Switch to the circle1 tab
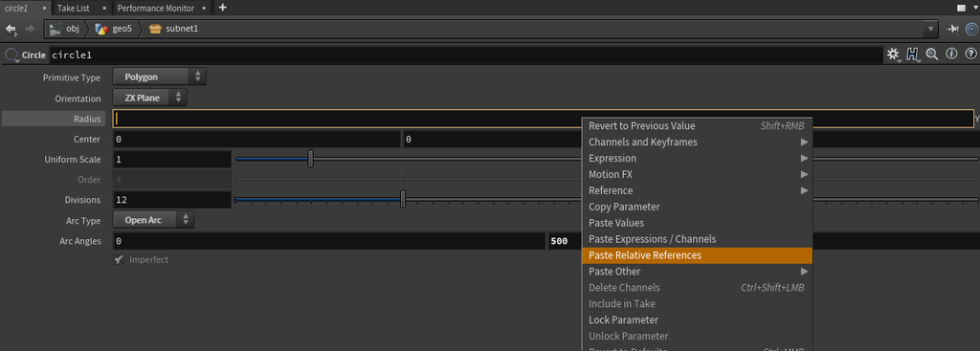This screenshot has height=351, width=980. [x=16, y=8]
